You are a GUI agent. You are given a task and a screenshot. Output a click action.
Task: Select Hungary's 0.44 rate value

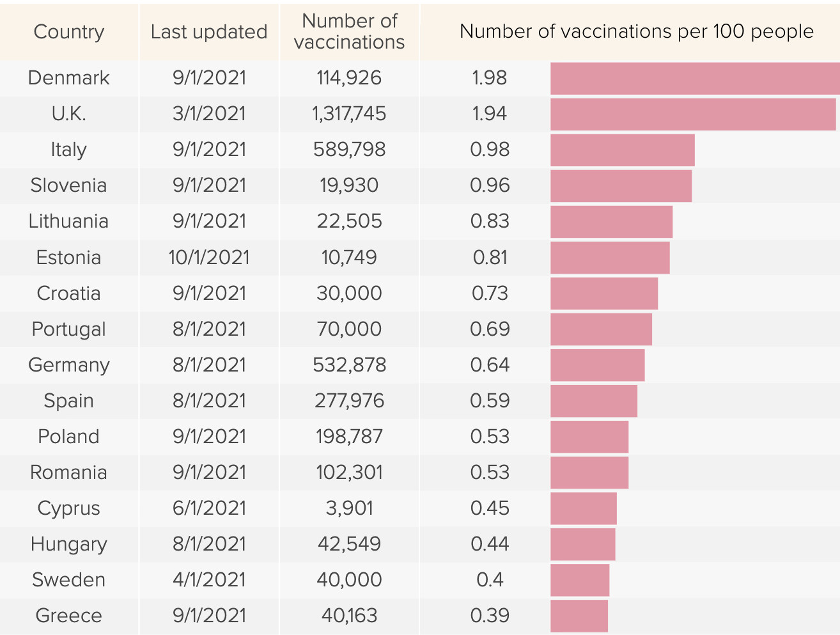(490, 544)
